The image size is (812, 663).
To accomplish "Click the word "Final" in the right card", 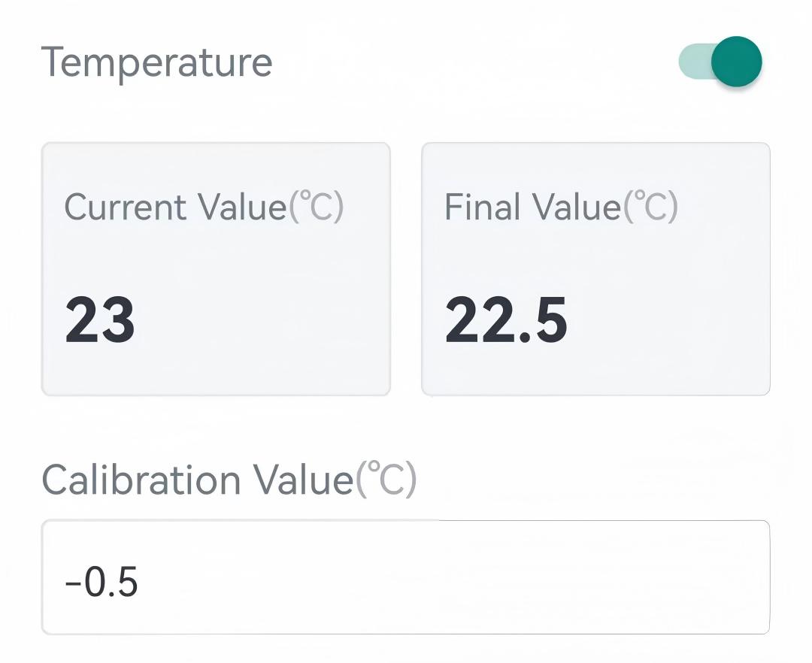I will (485, 207).
